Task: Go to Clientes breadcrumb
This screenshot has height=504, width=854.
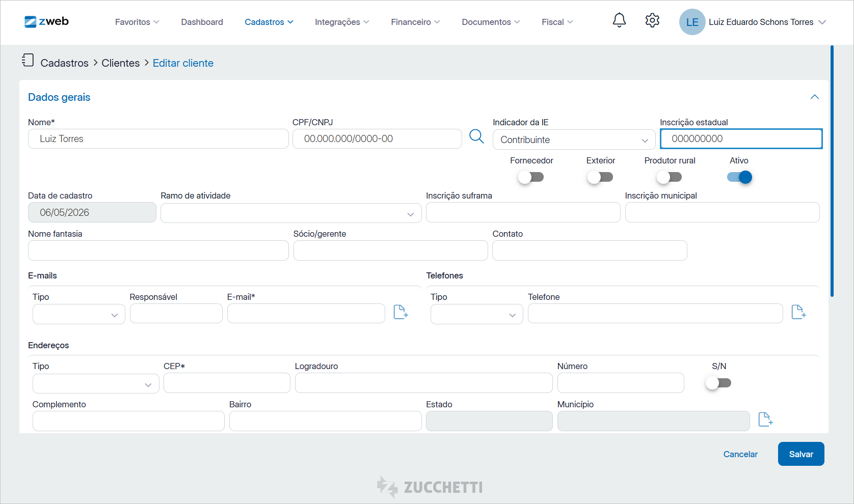Action: tap(120, 63)
